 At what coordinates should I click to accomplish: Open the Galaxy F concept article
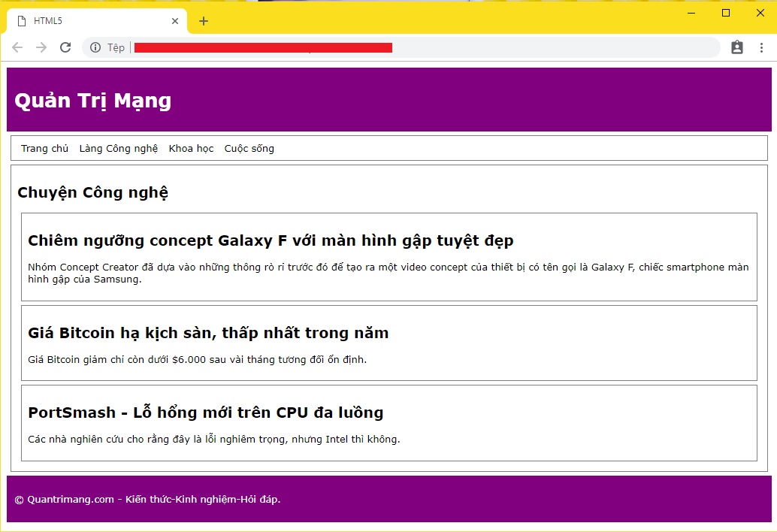point(270,240)
